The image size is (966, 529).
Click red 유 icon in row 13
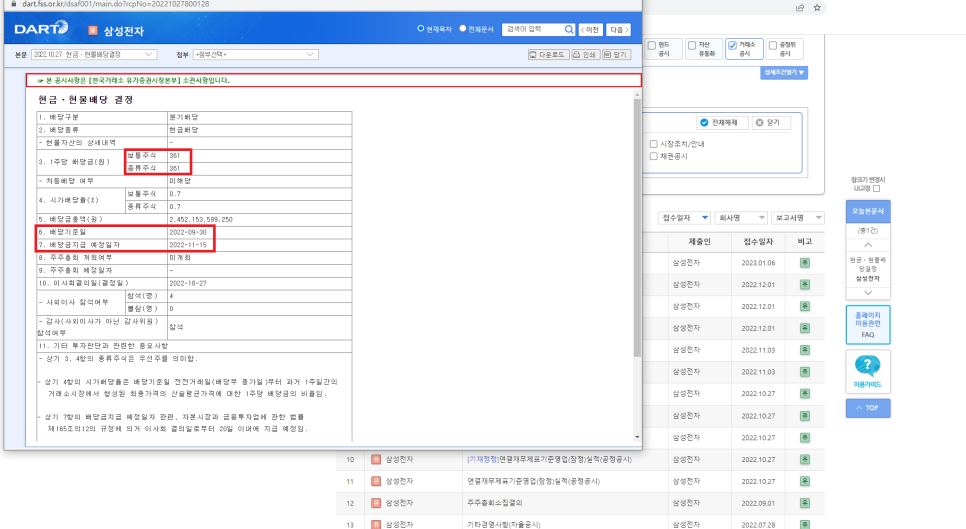coord(376,524)
